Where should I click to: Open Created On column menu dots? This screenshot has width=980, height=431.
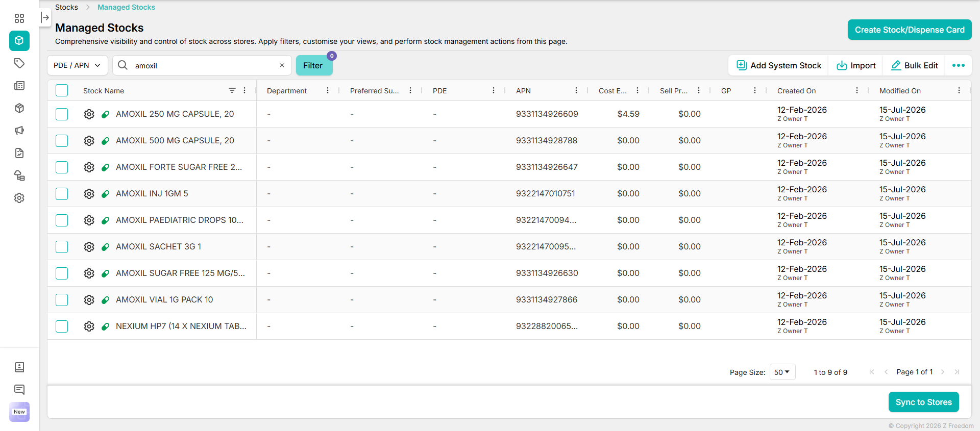[857, 90]
